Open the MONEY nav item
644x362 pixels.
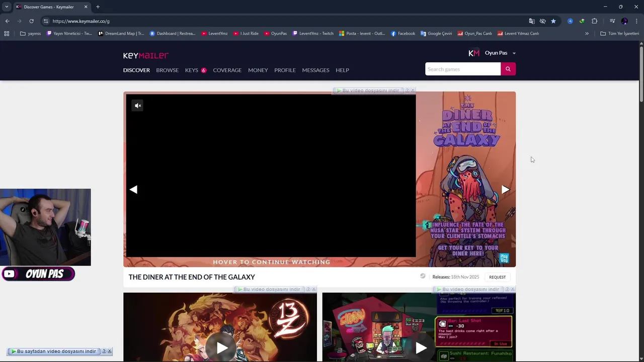pos(258,70)
